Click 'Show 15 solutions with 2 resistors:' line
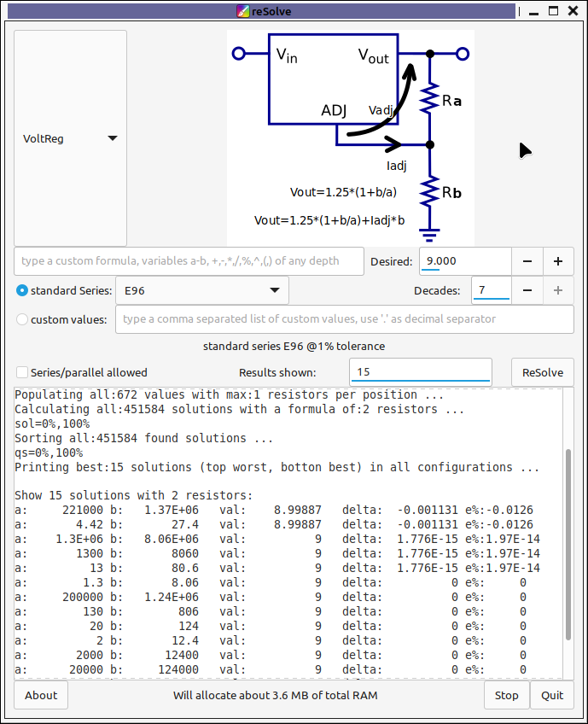This screenshot has height=724, width=588. click(x=134, y=495)
